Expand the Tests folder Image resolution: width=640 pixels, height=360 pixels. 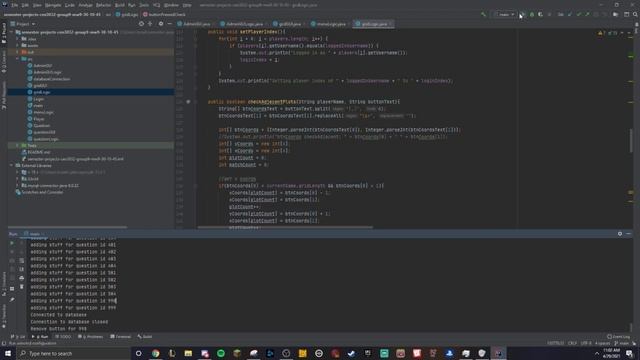(18, 145)
